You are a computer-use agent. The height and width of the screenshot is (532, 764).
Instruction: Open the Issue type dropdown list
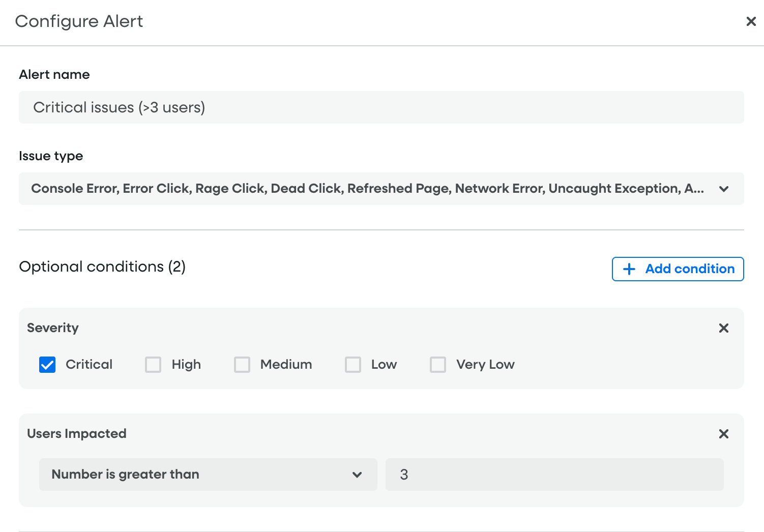click(x=366, y=189)
